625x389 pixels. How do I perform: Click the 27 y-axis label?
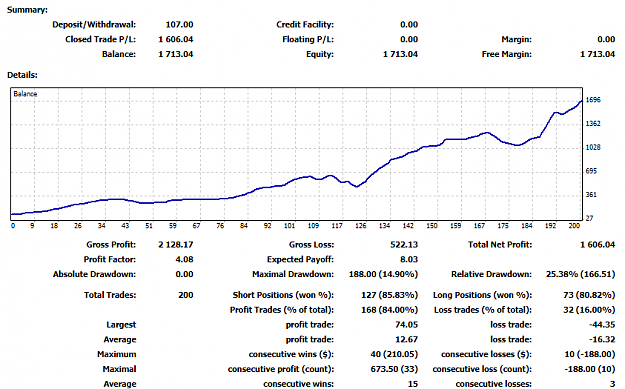point(589,218)
